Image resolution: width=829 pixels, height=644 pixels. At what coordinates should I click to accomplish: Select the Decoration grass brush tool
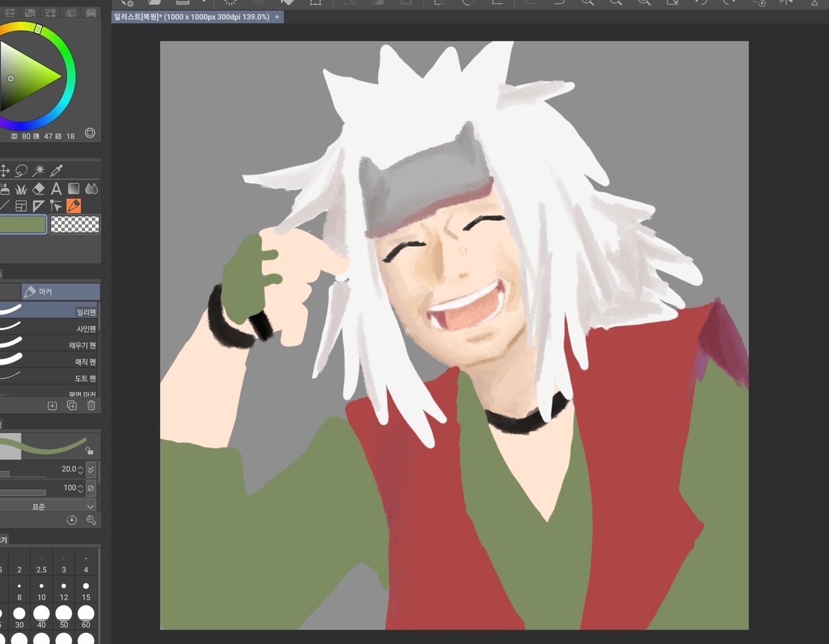[x=21, y=189]
